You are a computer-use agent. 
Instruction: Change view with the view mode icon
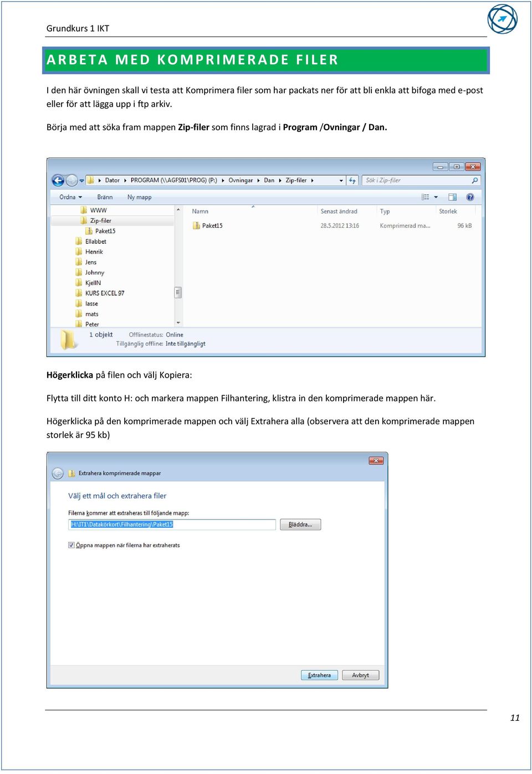tap(425, 197)
